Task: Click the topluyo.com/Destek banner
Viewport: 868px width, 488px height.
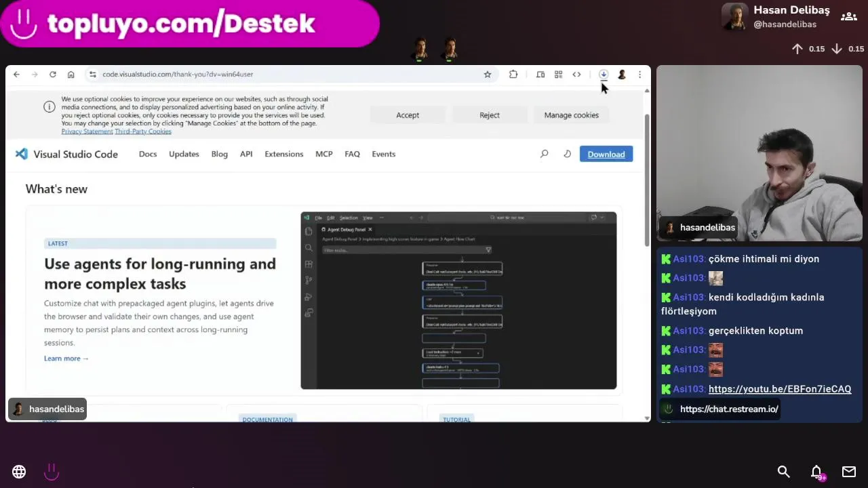Action: 190,24
